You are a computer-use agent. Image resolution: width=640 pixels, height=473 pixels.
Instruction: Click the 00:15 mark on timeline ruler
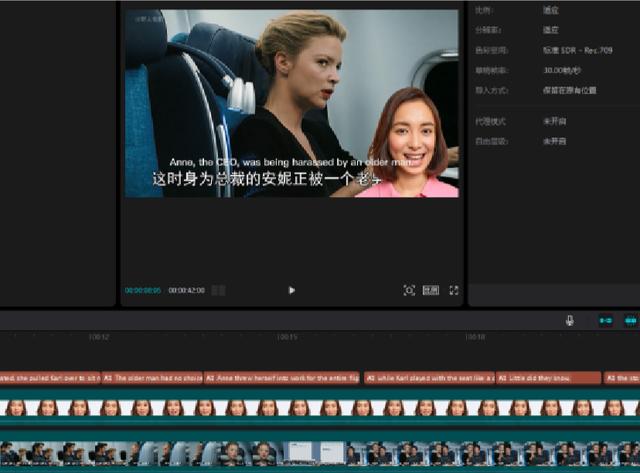286,337
